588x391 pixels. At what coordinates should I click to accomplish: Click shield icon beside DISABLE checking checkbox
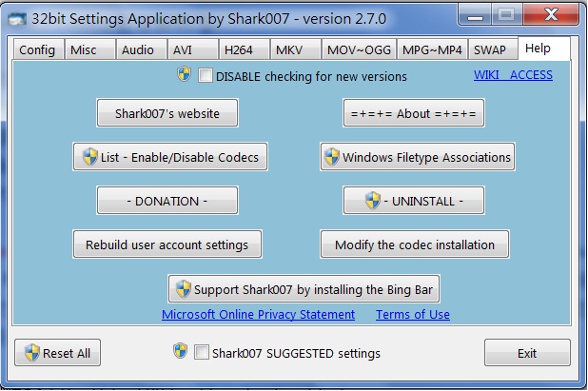pos(184,74)
